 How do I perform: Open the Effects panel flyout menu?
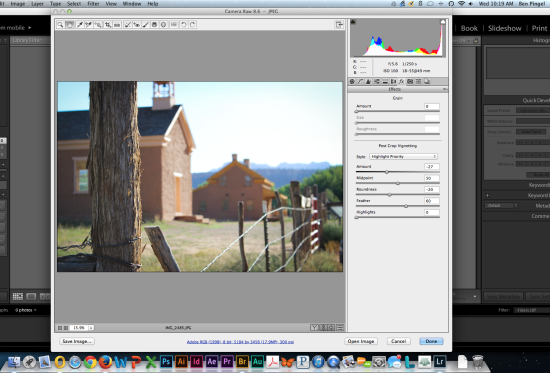click(444, 89)
